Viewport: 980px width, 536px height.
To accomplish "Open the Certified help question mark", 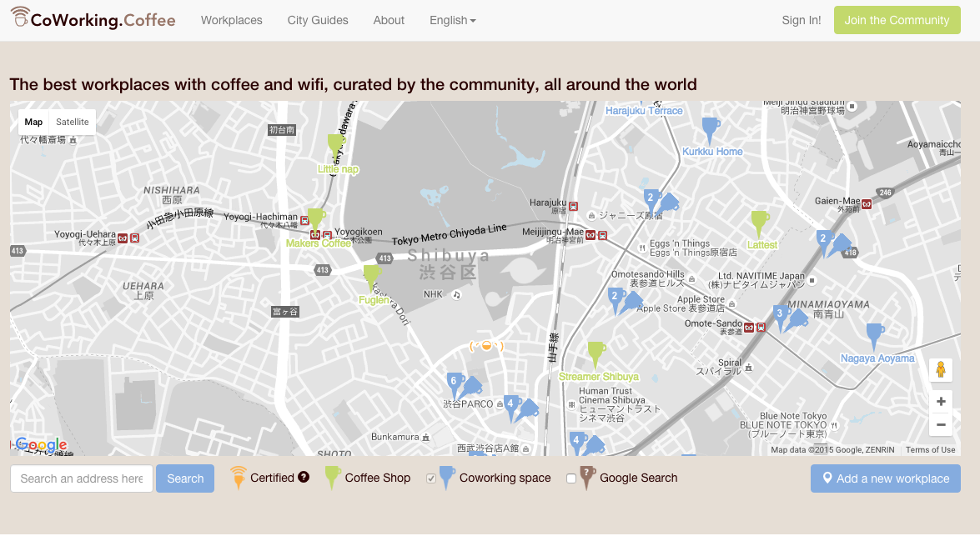I will pos(304,478).
